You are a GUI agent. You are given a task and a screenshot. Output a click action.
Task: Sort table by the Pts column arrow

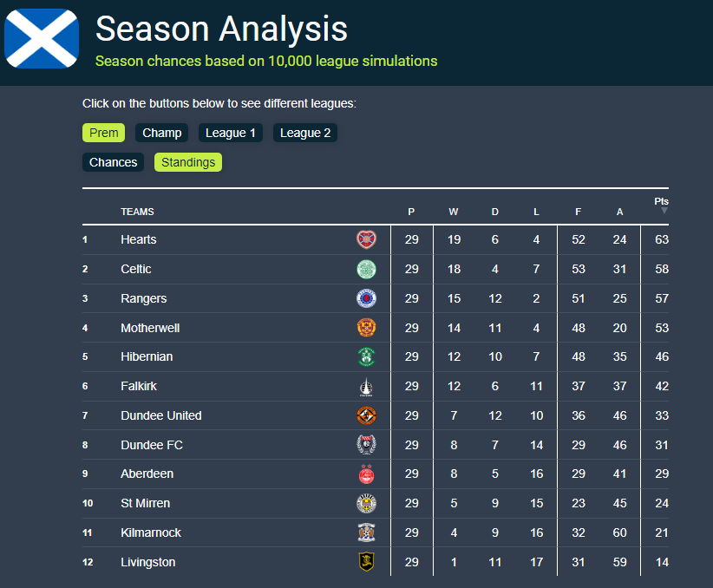tap(664, 211)
